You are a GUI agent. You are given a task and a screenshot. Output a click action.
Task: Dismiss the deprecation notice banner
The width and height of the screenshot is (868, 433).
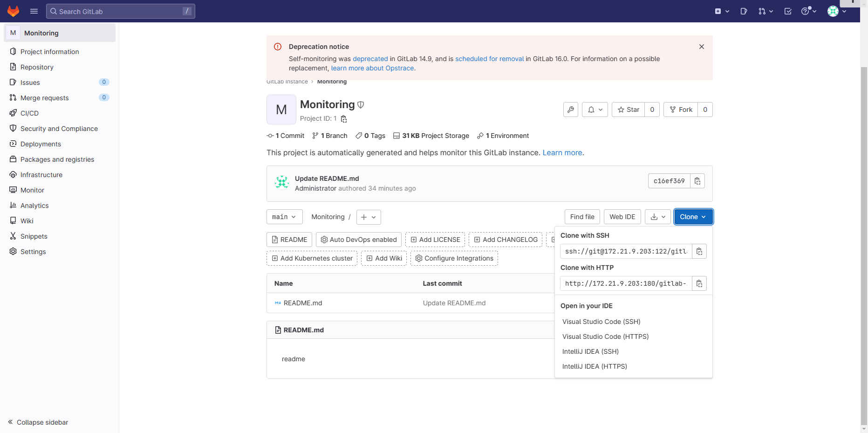tap(701, 47)
